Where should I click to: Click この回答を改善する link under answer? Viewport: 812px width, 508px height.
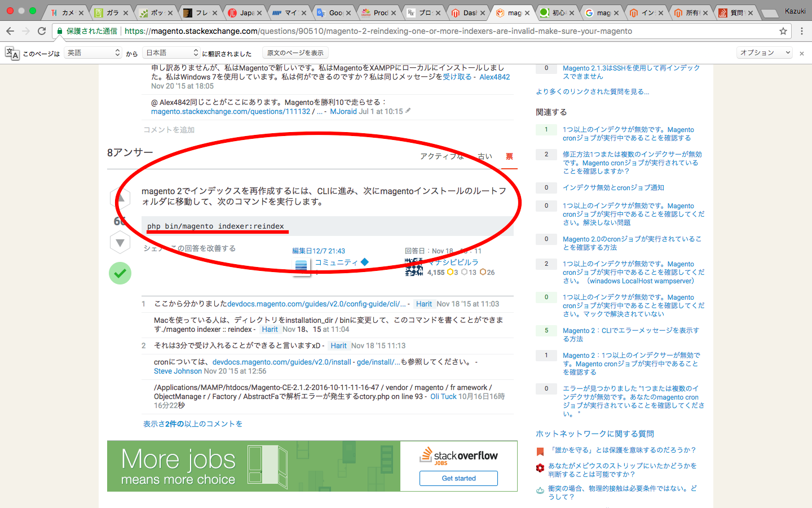pyautogui.click(x=203, y=248)
